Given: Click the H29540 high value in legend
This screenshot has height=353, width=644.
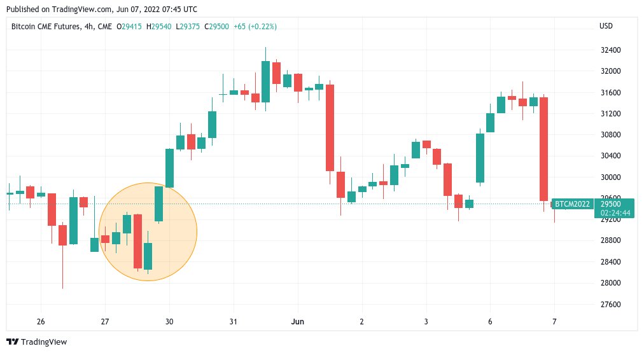Looking at the screenshot, I should coord(159,26).
